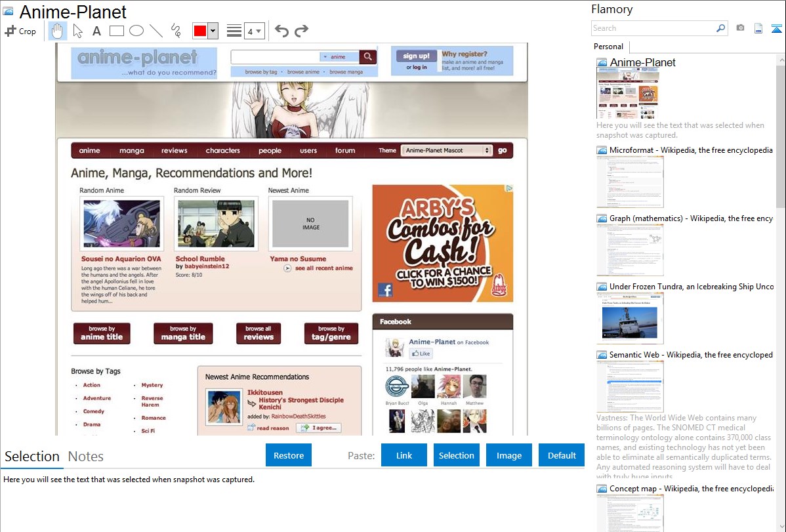Pick the text annotation tool
This screenshot has width=786, height=532.
tap(96, 31)
